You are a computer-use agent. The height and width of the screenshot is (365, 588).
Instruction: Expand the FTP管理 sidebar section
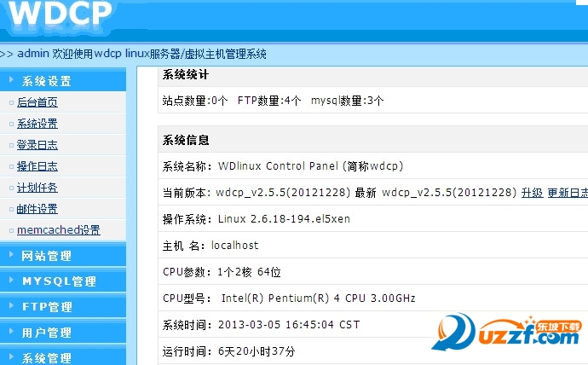coord(47,307)
